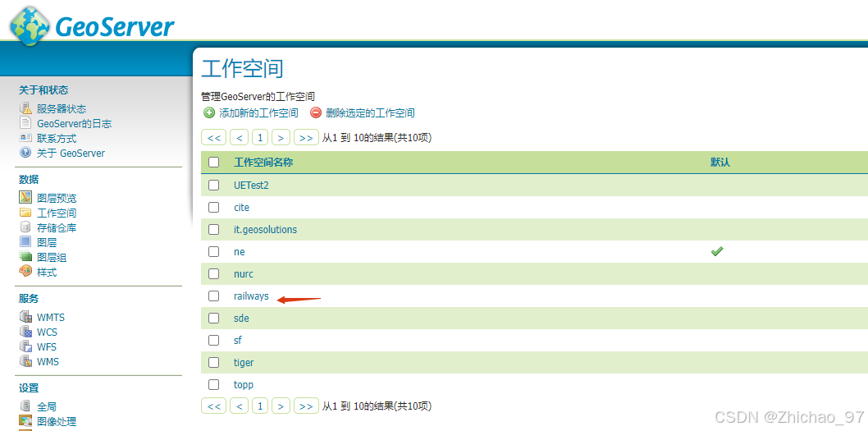Select page 1 in top pagination
Viewport: 868px width, 431px height.
(259, 137)
